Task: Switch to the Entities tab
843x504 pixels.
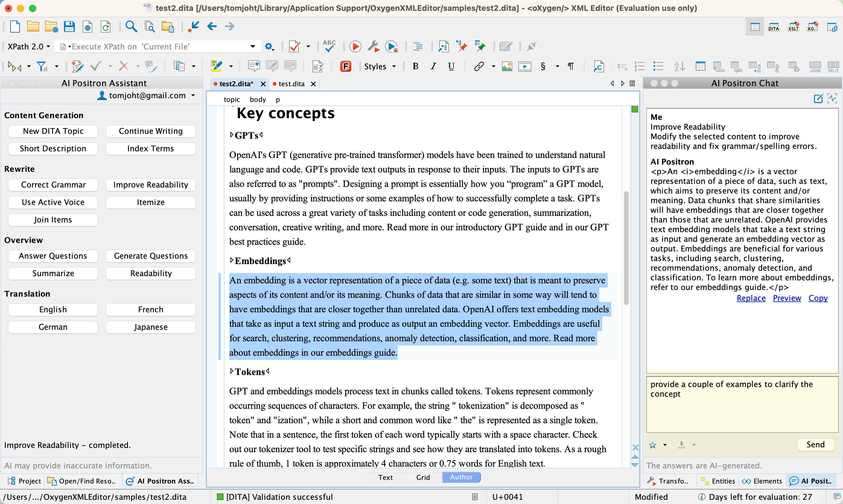Action: (718, 481)
